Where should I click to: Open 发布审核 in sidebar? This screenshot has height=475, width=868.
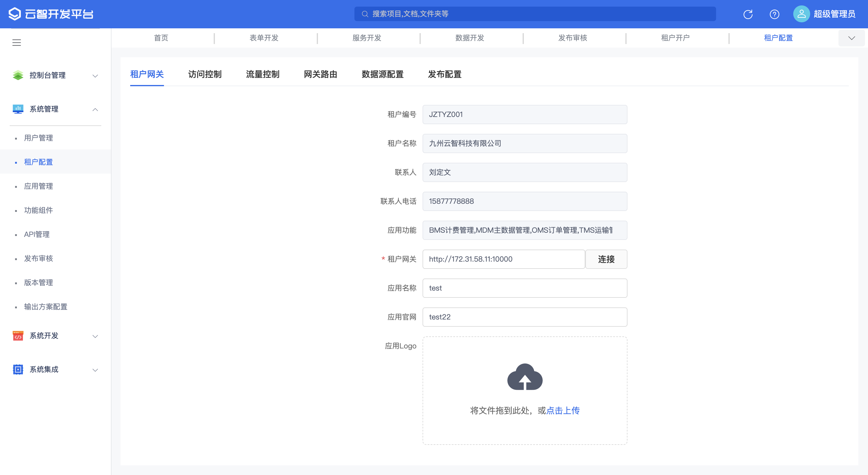[x=55, y=258]
